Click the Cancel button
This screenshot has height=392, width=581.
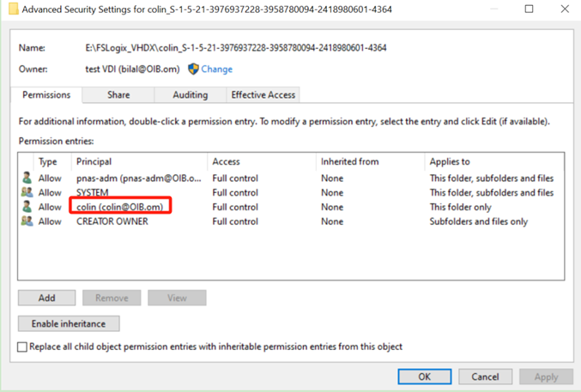pos(485,377)
